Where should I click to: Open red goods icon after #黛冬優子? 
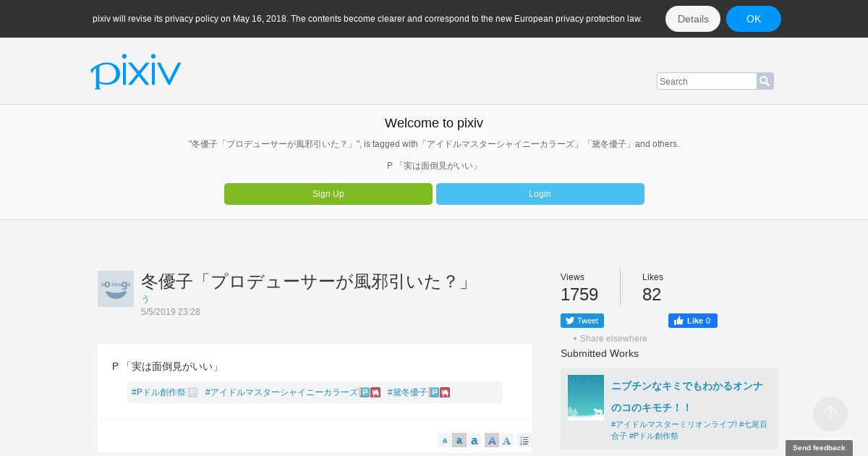point(445,392)
